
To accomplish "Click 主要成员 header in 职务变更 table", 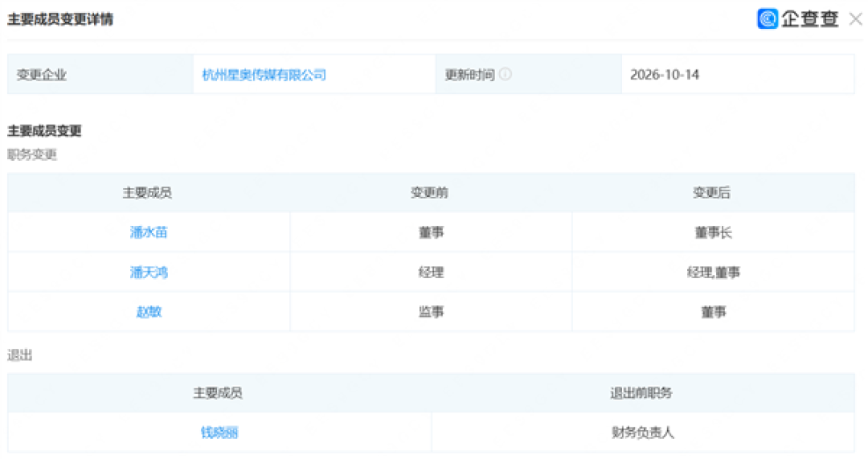I will click(x=147, y=192).
